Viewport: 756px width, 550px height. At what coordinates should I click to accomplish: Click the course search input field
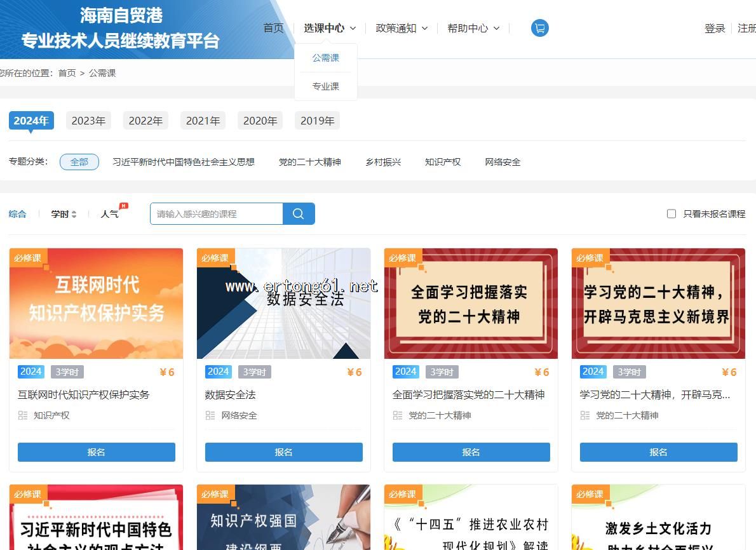point(216,214)
